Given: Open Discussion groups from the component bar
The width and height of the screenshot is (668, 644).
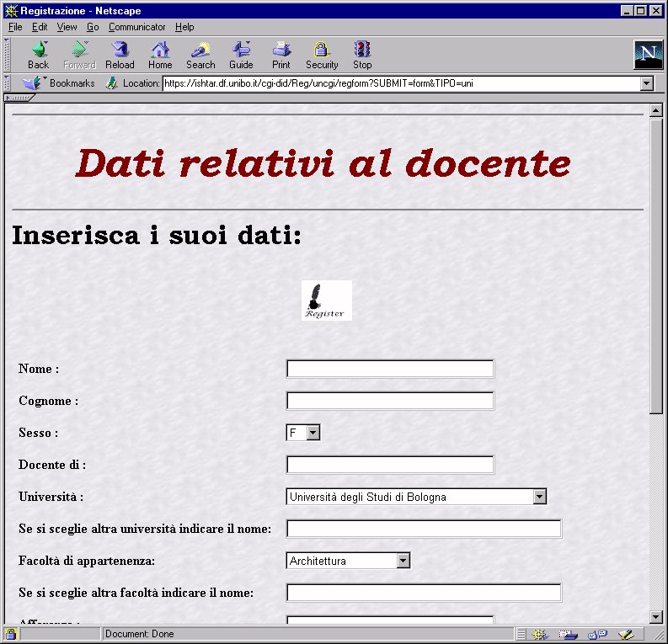Looking at the screenshot, I should 597,634.
